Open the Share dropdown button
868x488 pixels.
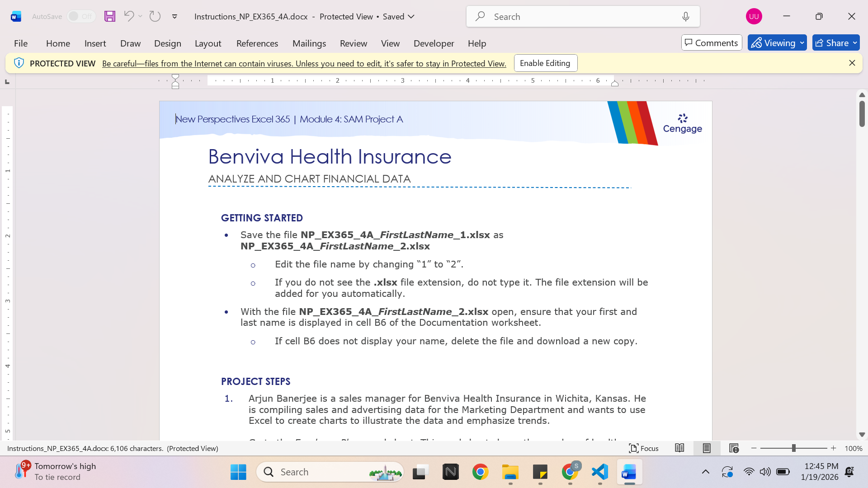click(x=836, y=43)
